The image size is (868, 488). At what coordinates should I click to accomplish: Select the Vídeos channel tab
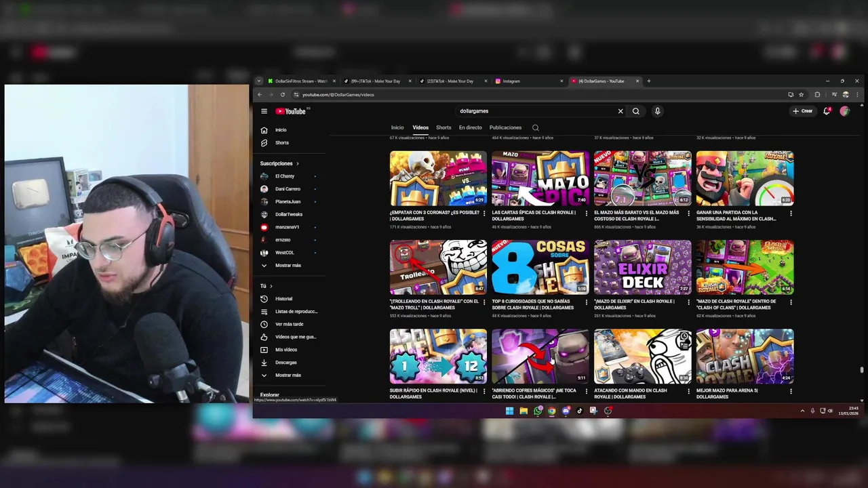click(x=420, y=127)
